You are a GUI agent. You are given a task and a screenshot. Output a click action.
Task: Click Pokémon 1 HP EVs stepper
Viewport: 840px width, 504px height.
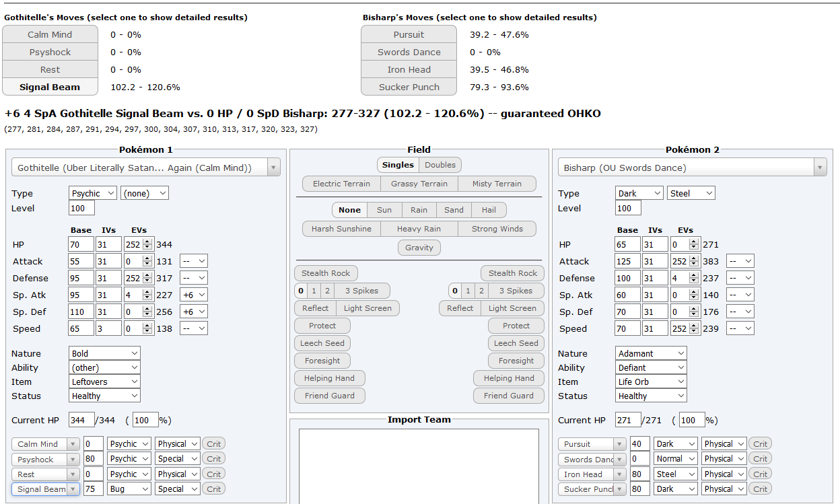pos(148,244)
